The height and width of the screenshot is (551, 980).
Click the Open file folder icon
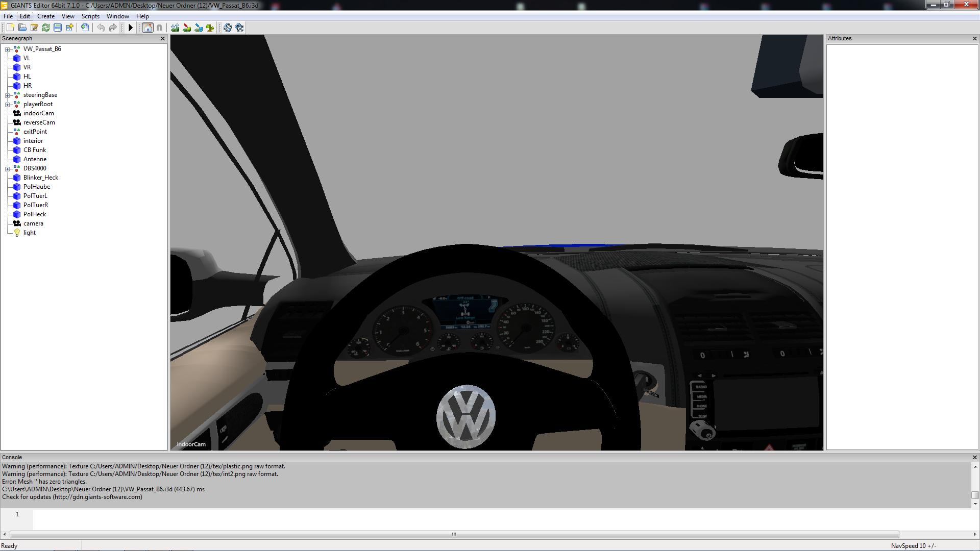[x=22, y=28]
